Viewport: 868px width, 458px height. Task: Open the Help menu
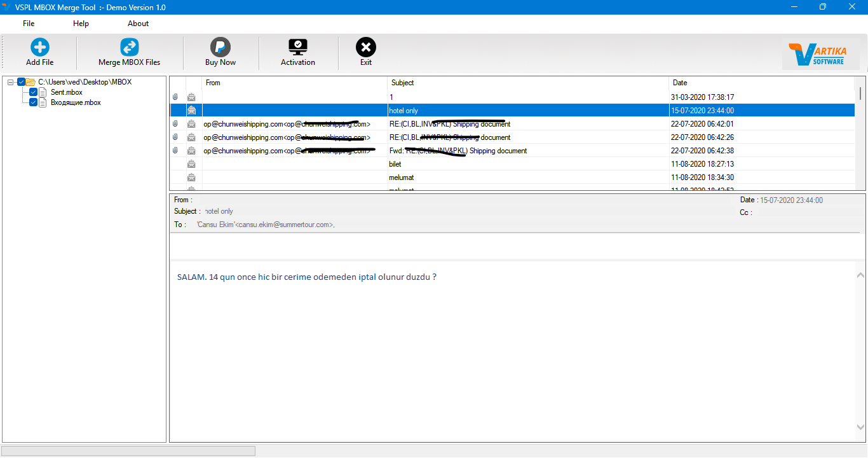(x=81, y=24)
